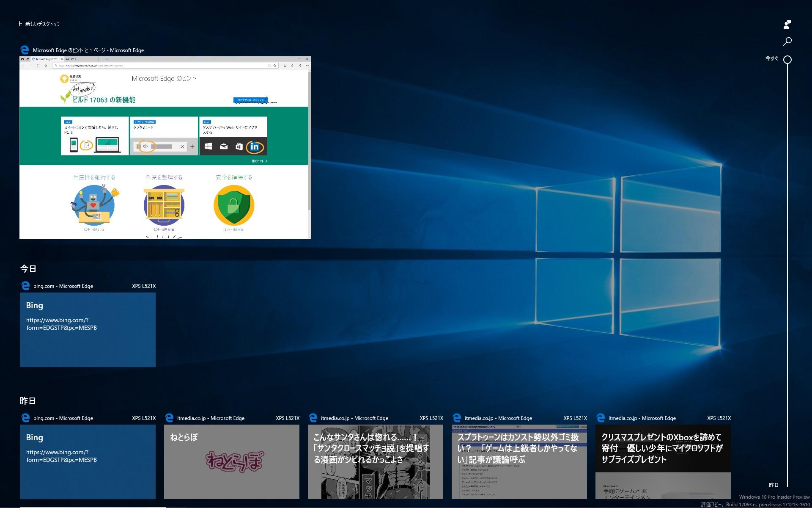Image resolution: width=812 pixels, height=508 pixels.
Task: Click the bing.com URL text in today's Bing card
Action: tap(62, 324)
